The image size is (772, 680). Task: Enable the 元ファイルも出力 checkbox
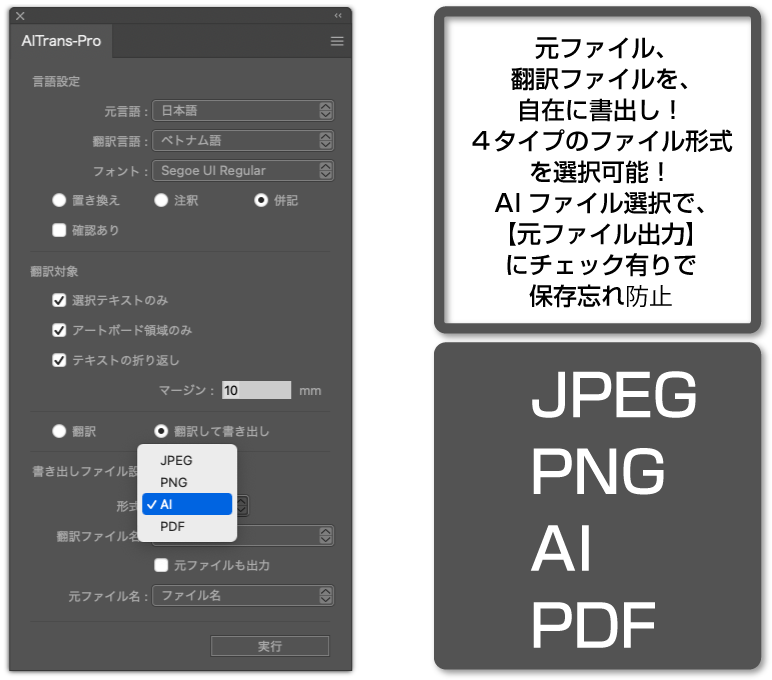[161, 565]
